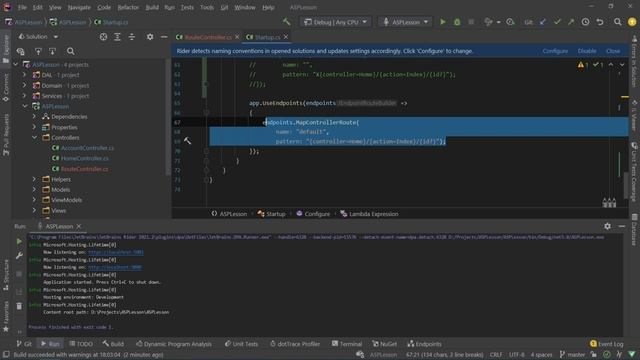Screen dimensions: 640x360
Task: Click Configure link in notification banner
Action: [555, 51]
